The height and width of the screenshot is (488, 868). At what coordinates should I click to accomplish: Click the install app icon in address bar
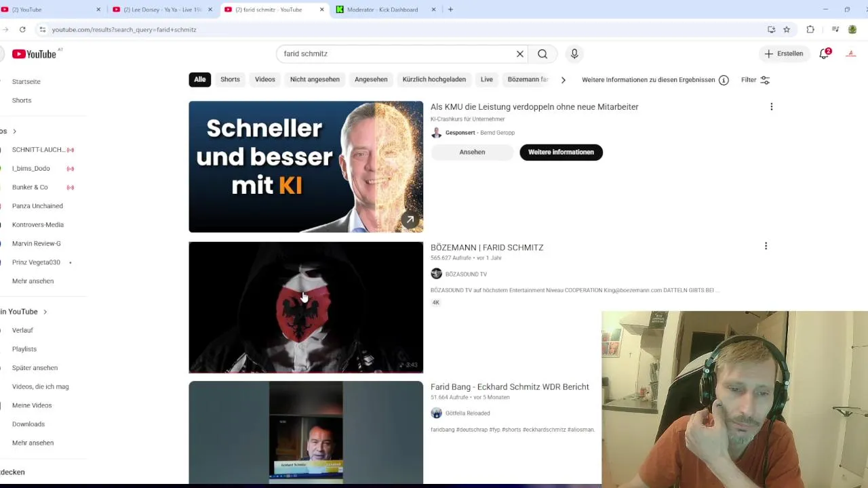coord(772,30)
